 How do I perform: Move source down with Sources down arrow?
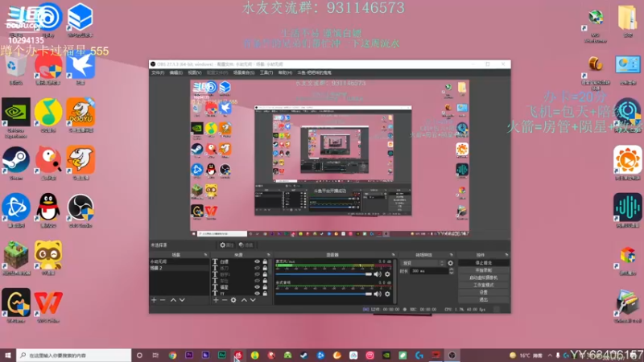coord(253,300)
